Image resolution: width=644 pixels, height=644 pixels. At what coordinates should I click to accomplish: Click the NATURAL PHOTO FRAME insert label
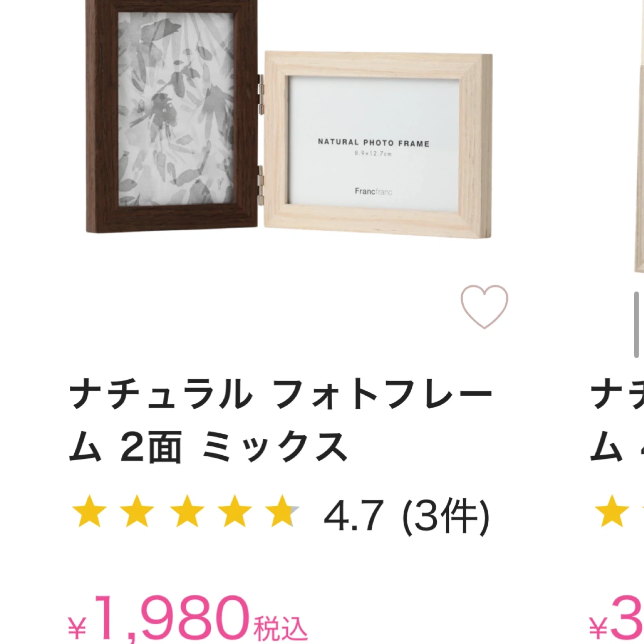[374, 143]
